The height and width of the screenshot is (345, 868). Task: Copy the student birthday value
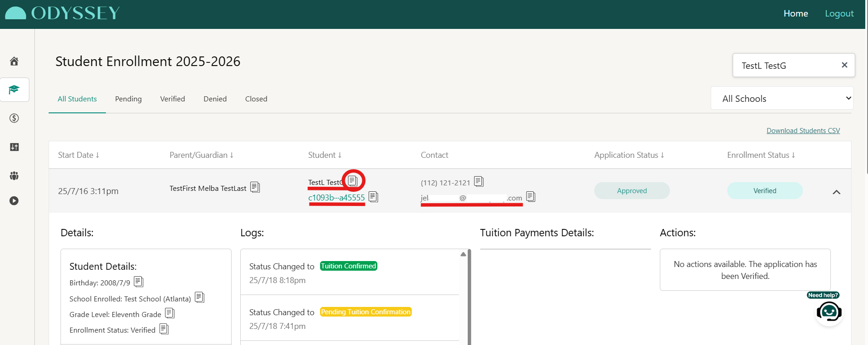(138, 282)
